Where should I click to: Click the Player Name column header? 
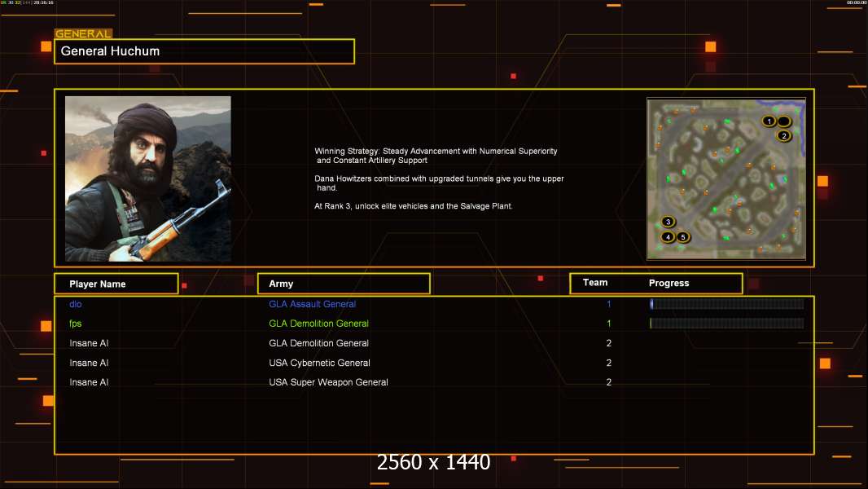pos(116,284)
